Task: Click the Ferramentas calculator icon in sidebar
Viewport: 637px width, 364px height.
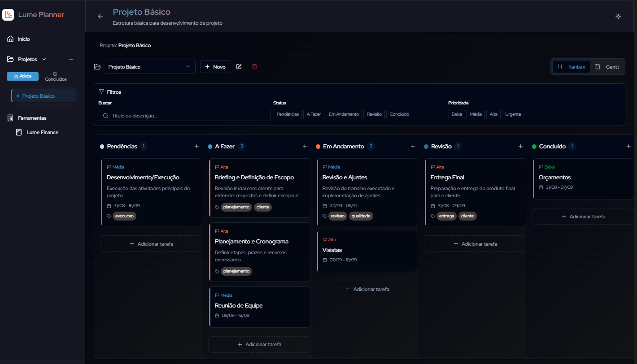Action: point(10,118)
